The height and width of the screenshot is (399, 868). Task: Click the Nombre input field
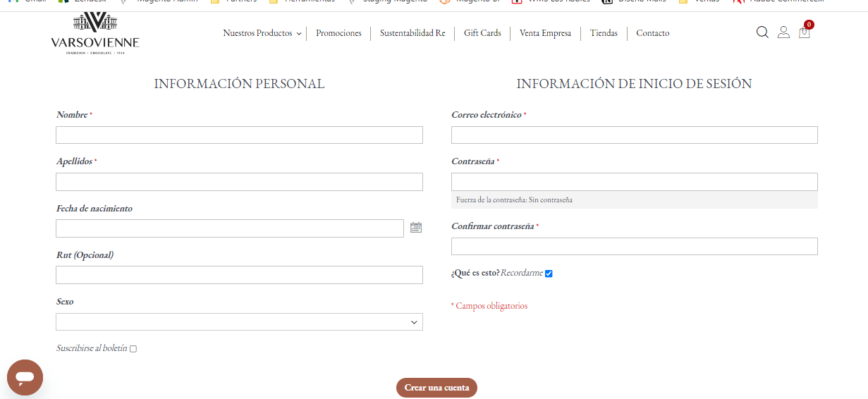point(239,135)
